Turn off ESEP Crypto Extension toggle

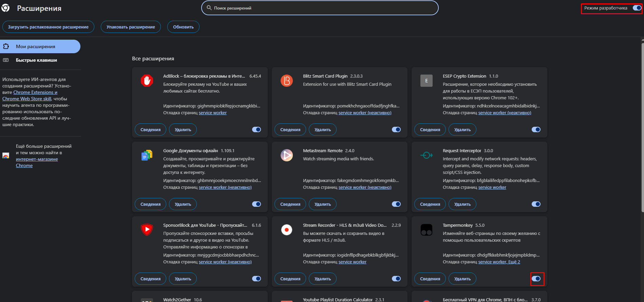(536, 129)
